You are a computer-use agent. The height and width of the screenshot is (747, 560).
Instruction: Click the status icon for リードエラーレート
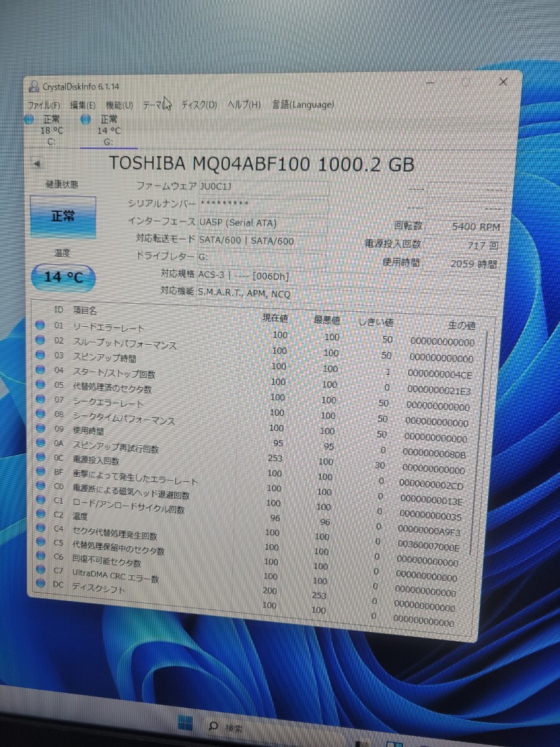[41, 325]
